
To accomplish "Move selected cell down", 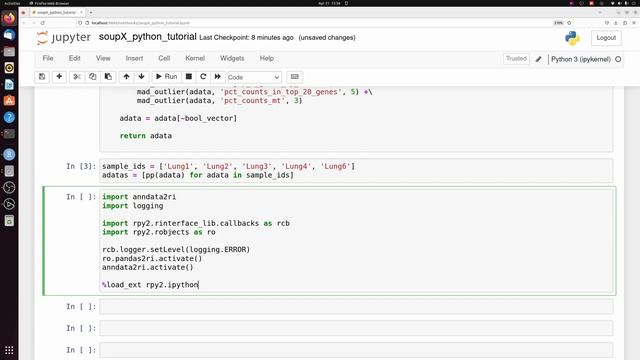I will (x=141, y=77).
